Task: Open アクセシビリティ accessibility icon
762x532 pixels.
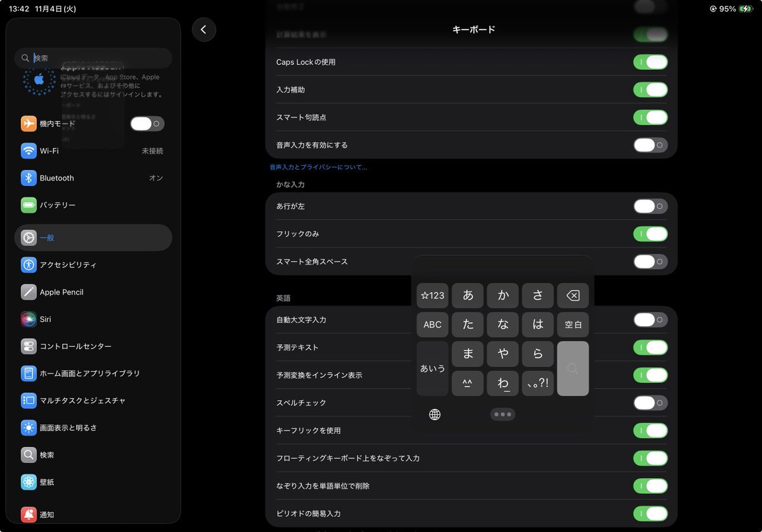Action: coord(29,265)
